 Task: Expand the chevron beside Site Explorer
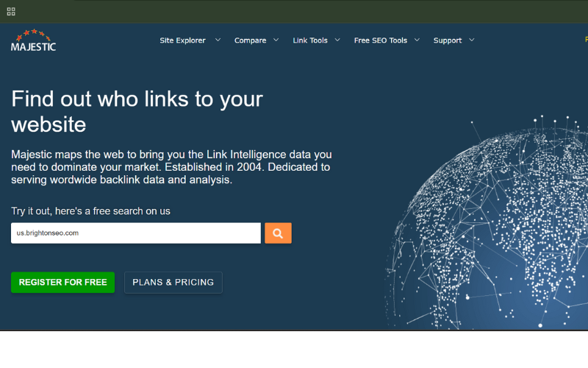[x=218, y=40]
